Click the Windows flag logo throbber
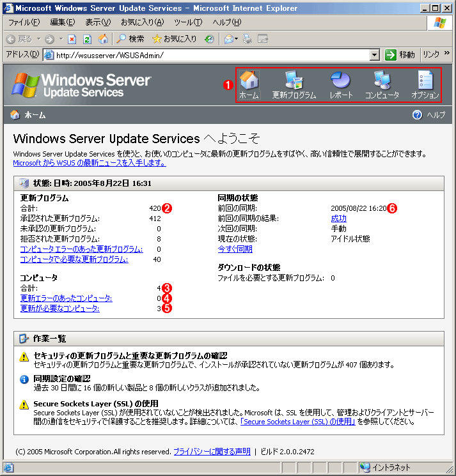This screenshot has width=456, height=476. [x=439, y=23]
